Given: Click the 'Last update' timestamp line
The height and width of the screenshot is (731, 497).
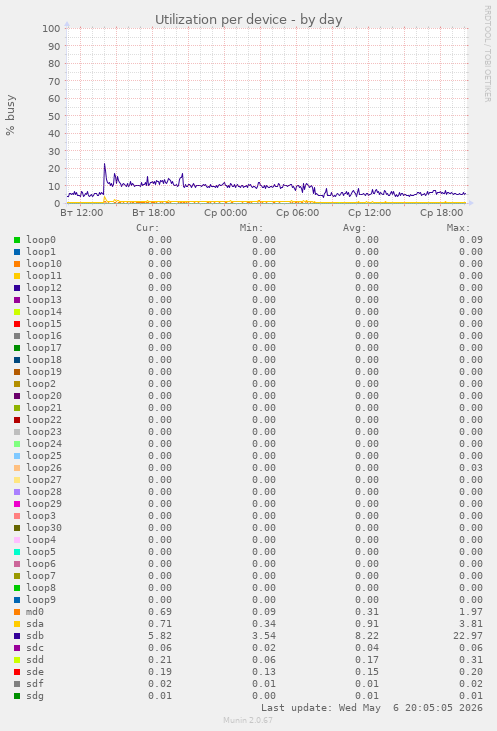Looking at the screenshot, I should (372, 708).
